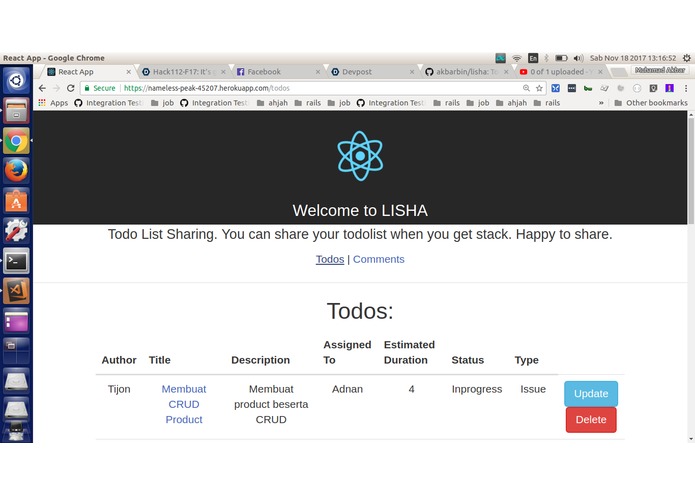This screenshot has width=695, height=494.
Task: Open a new tab button
Action: (x=619, y=72)
